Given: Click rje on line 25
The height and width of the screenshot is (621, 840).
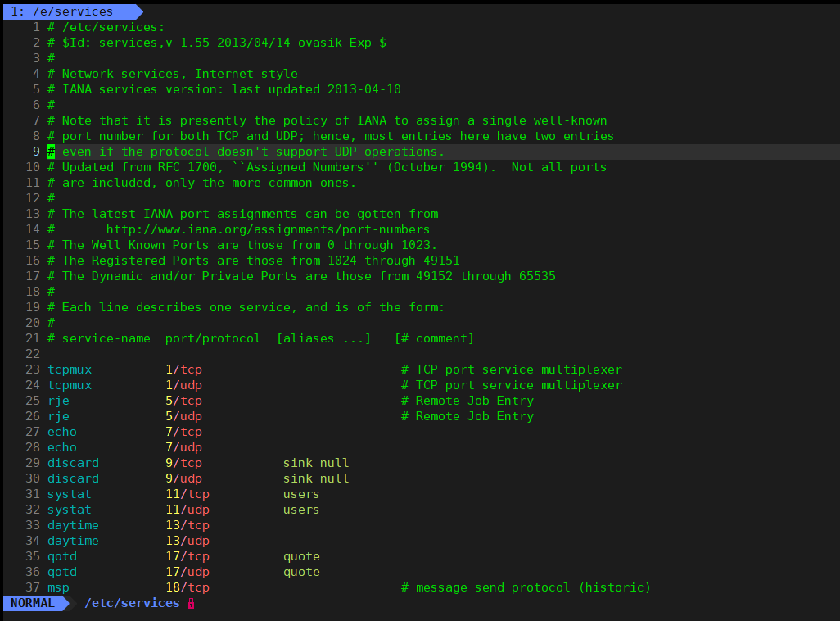Looking at the screenshot, I should 58,401.
